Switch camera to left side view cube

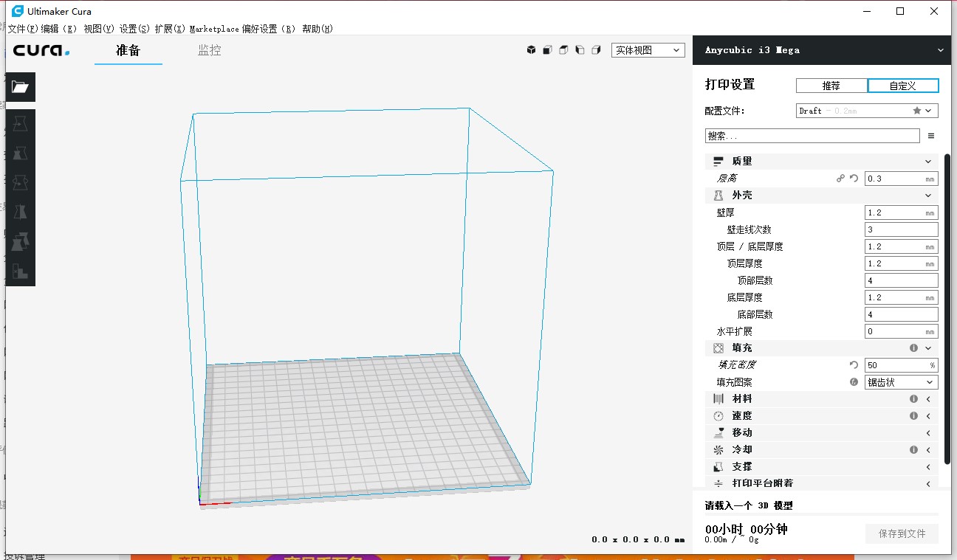[x=580, y=50]
